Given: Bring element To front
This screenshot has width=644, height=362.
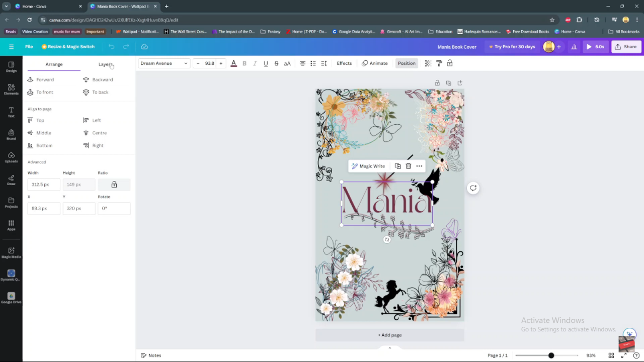Looking at the screenshot, I should coord(40,92).
